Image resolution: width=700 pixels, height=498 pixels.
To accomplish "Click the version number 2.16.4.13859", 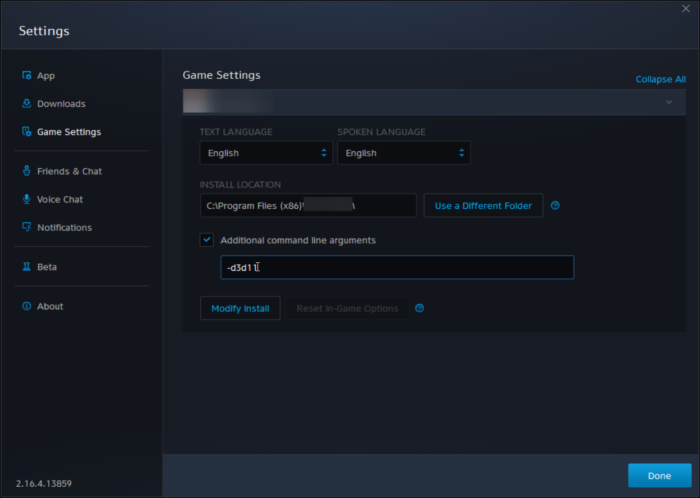I will click(44, 483).
